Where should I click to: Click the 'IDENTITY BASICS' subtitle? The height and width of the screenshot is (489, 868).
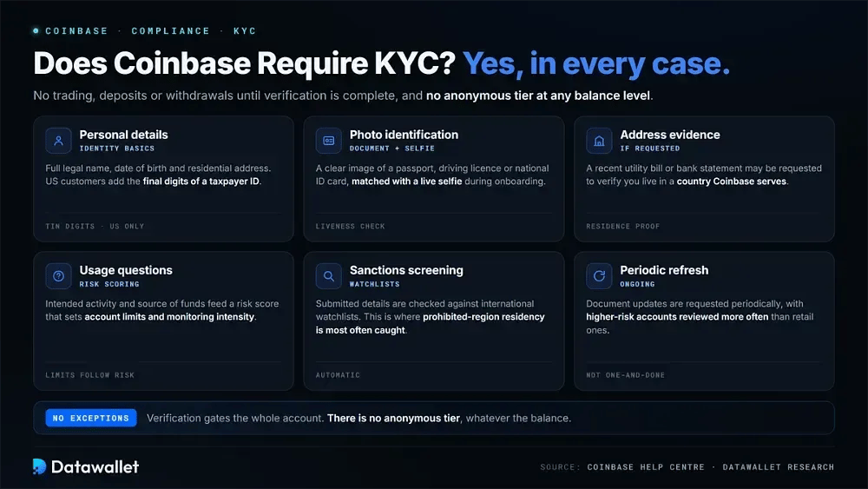coord(117,149)
